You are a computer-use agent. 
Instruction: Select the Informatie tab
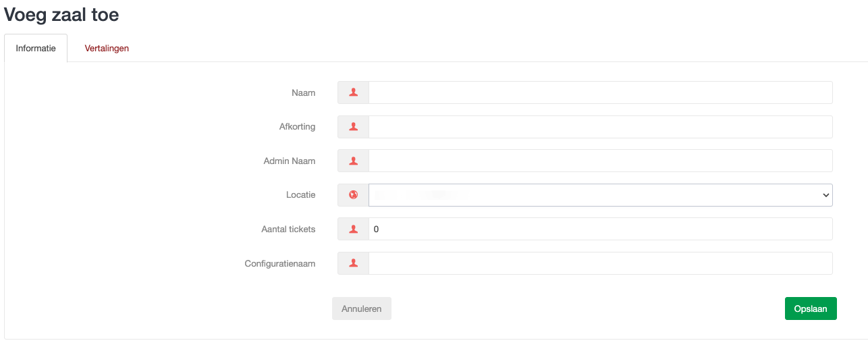click(x=36, y=49)
